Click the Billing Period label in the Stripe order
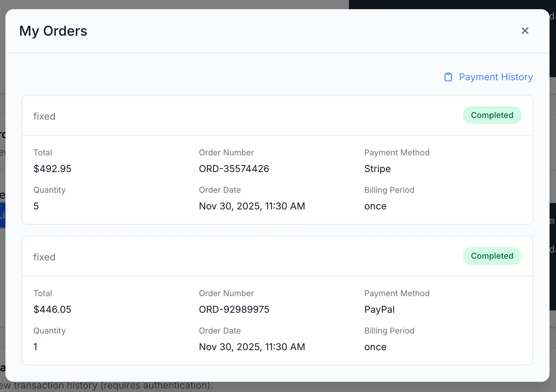This screenshot has width=556, height=392. (389, 190)
